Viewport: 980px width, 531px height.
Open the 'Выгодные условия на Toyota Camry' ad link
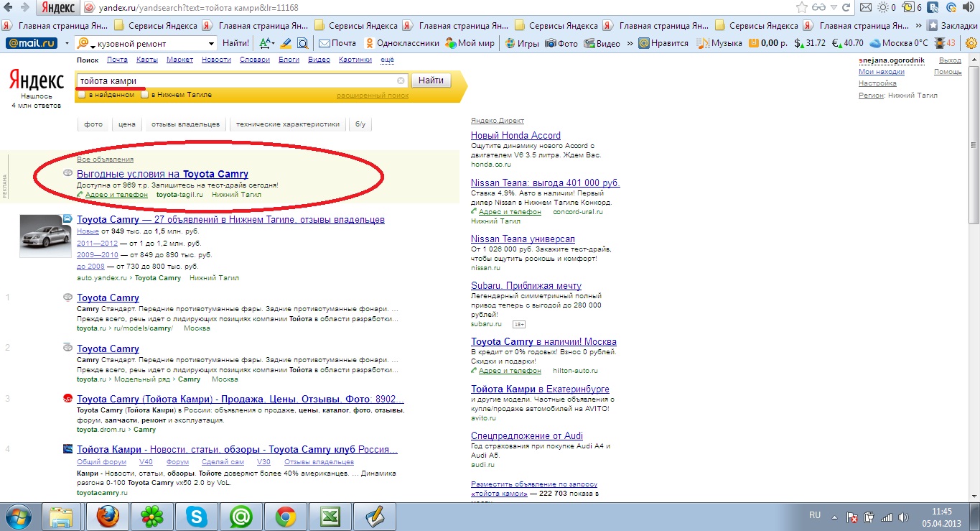click(x=162, y=174)
